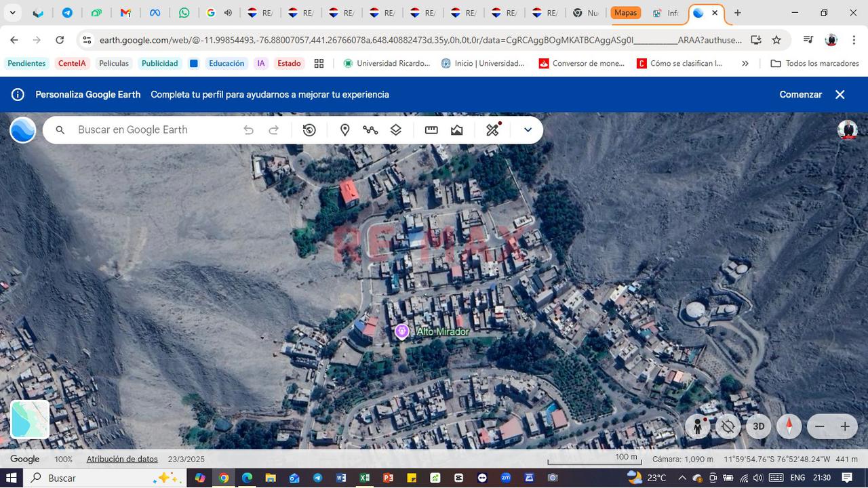Reset orientation with the compass
Screen dimensions: 868x488
pos(789,426)
